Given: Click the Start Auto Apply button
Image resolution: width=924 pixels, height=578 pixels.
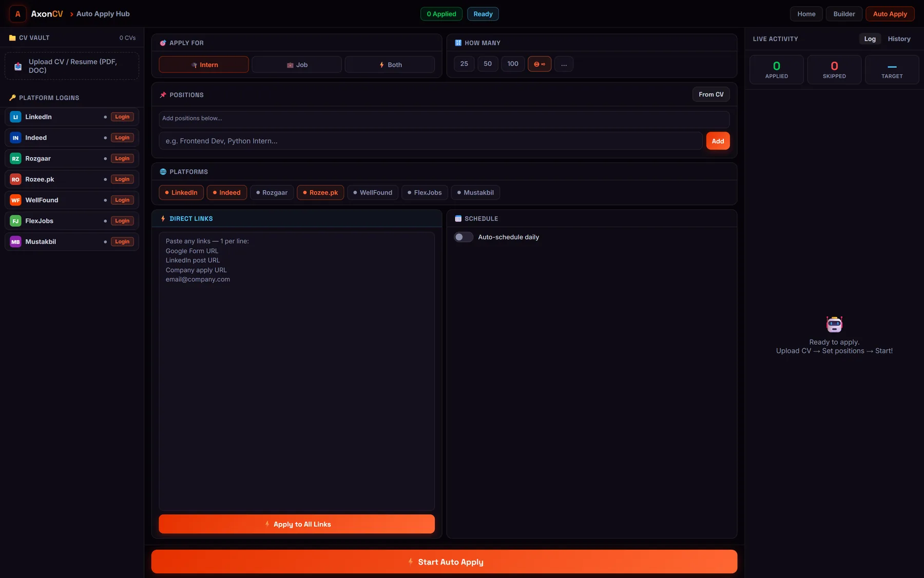Looking at the screenshot, I should [444, 562].
